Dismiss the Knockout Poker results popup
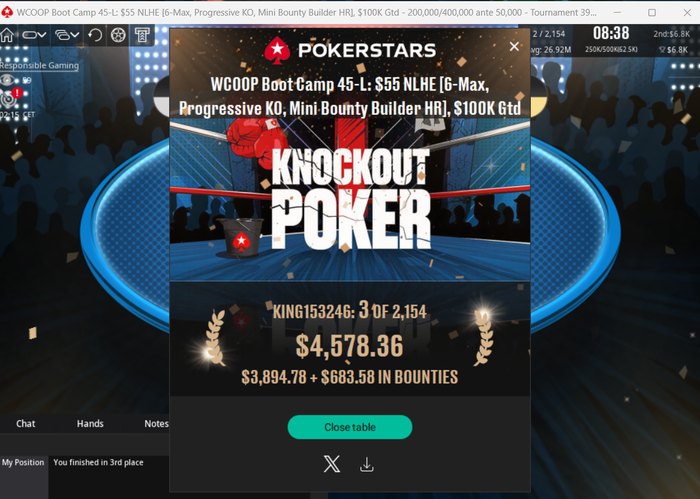This screenshot has width=700, height=499. [514, 46]
